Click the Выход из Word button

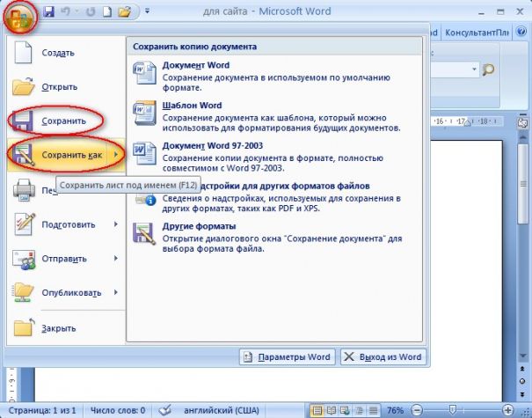(x=383, y=356)
